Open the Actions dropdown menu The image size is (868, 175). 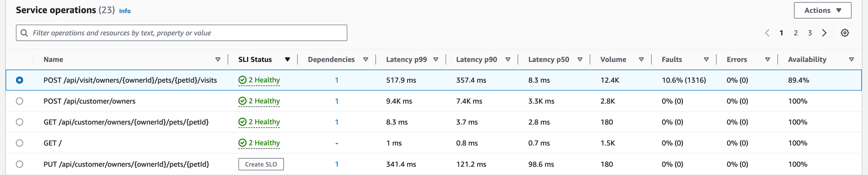[x=822, y=10]
